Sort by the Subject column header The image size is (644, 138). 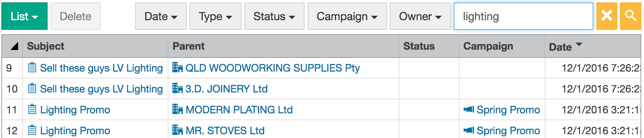[x=46, y=46]
